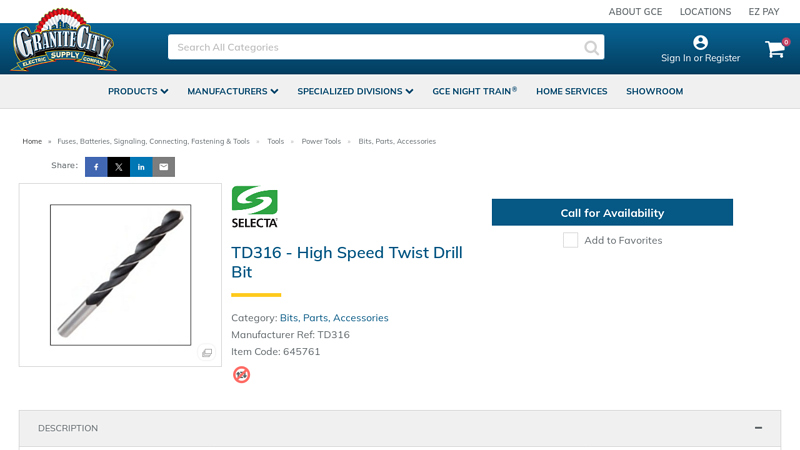800x450 pixels.
Task: Open EZ Pay link
Action: point(764,12)
